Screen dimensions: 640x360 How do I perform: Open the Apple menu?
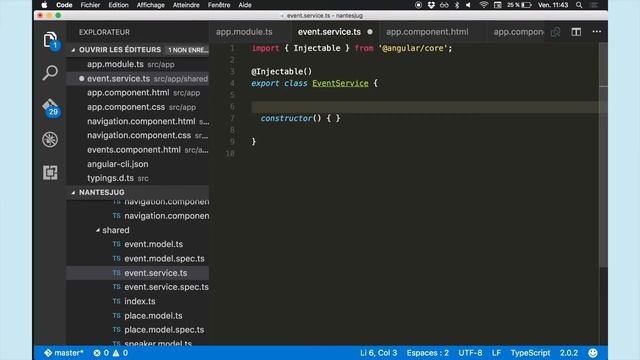click(x=44, y=5)
